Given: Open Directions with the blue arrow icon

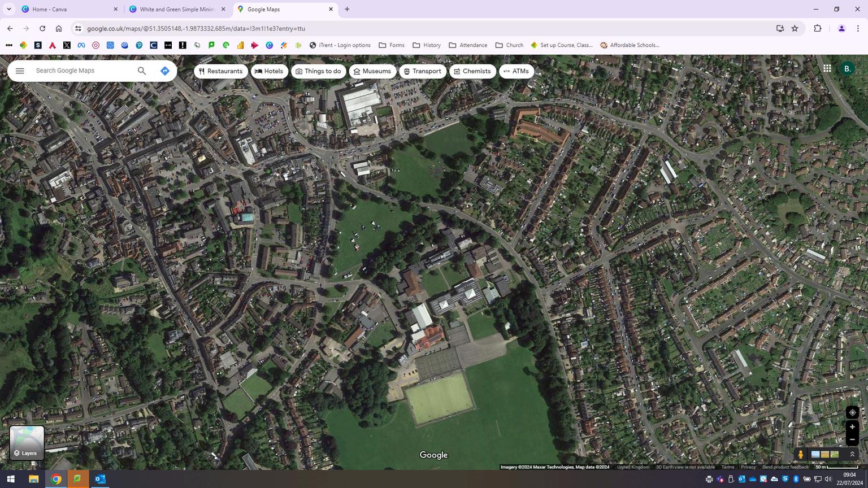Looking at the screenshot, I should point(165,71).
